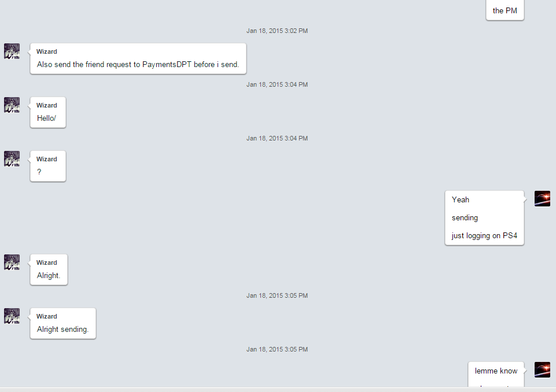The height and width of the screenshot is (392, 556).
Task: Open the planet avatar beside 'Yeah' message
Action: 542,198
